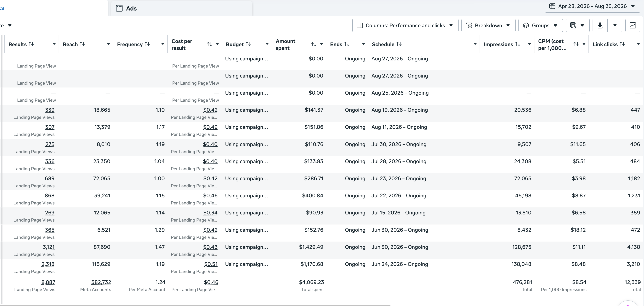Screen dimensions: 644x306
Task: Sort by Budget column arrows
Action: pos(248,44)
